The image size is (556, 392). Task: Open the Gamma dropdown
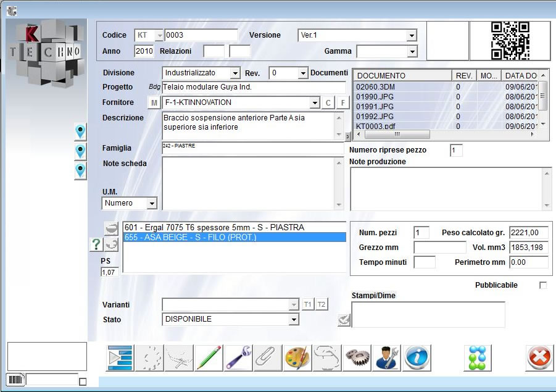click(x=412, y=52)
